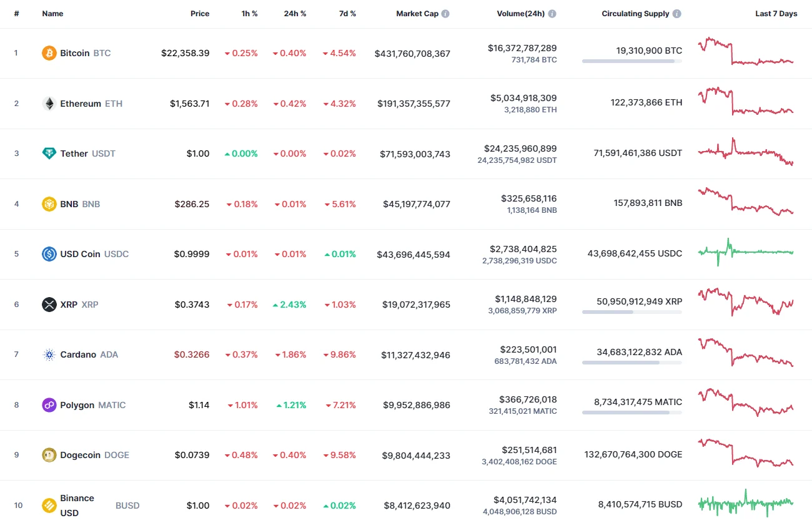
Task: Open the Binance USD coin page
Action: pos(77,506)
